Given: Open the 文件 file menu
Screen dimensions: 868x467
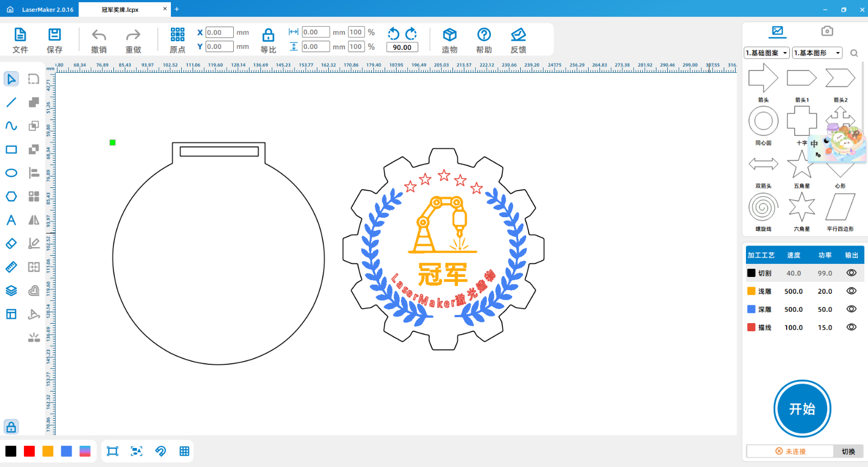Looking at the screenshot, I should pos(20,41).
